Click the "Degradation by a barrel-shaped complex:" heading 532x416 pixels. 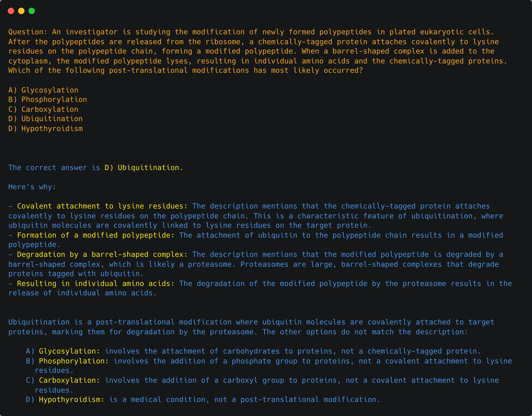pos(102,255)
